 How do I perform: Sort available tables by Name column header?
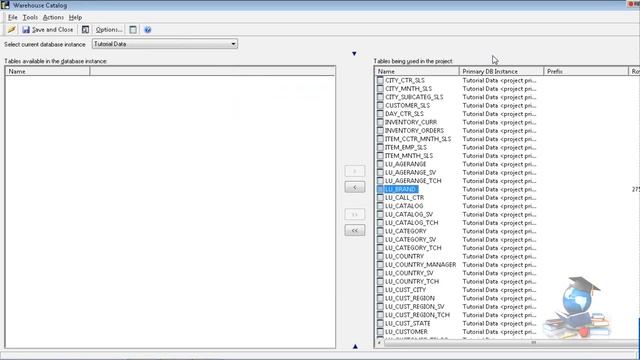coord(47,71)
